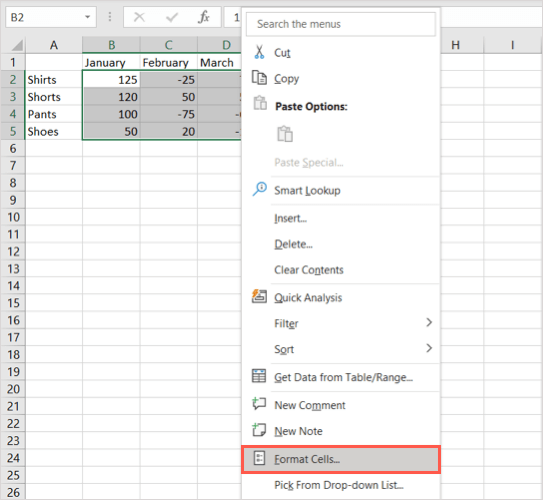The image size is (543, 500).
Task: Click the Search the menus field
Action: [341, 24]
